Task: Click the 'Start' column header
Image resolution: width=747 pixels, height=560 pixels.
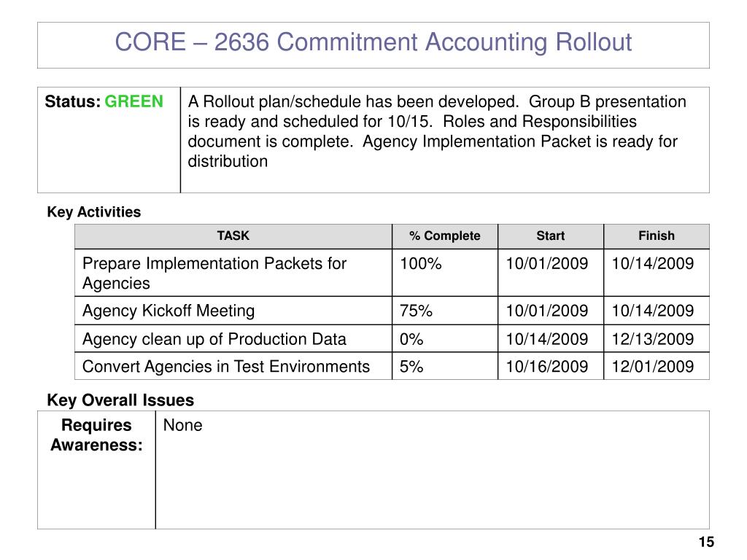Action: 551,236
